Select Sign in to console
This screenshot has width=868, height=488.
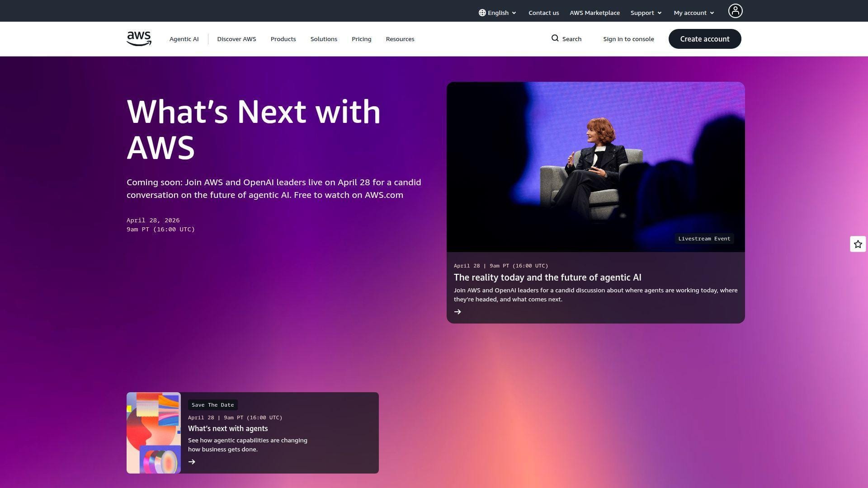[x=628, y=39]
